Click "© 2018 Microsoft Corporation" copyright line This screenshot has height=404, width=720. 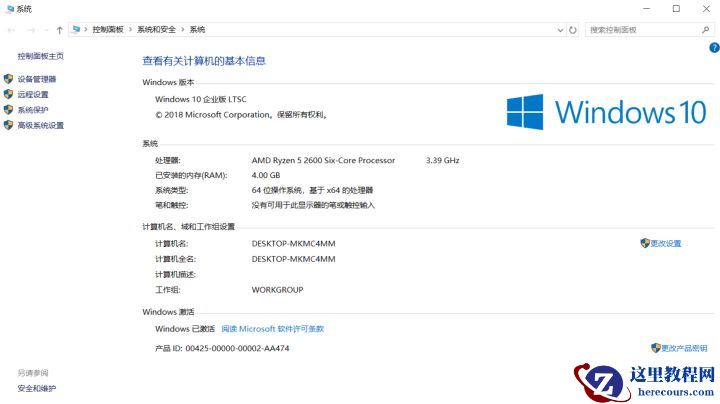click(x=241, y=115)
